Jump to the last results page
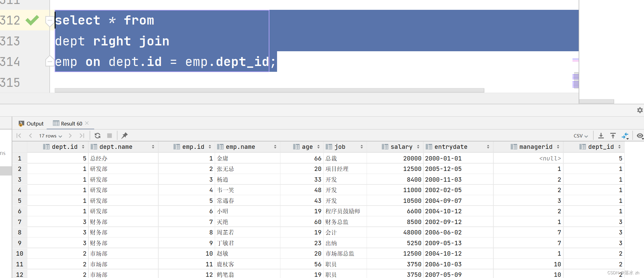 click(82, 136)
